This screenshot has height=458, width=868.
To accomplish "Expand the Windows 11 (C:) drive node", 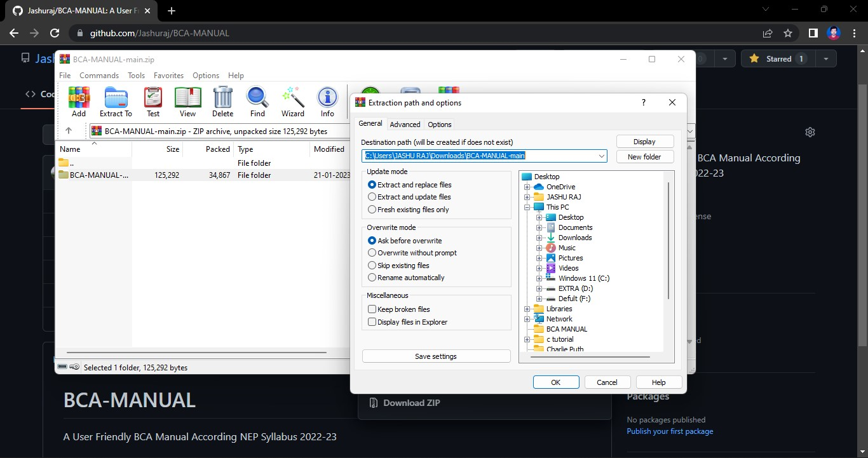I will click(x=539, y=278).
